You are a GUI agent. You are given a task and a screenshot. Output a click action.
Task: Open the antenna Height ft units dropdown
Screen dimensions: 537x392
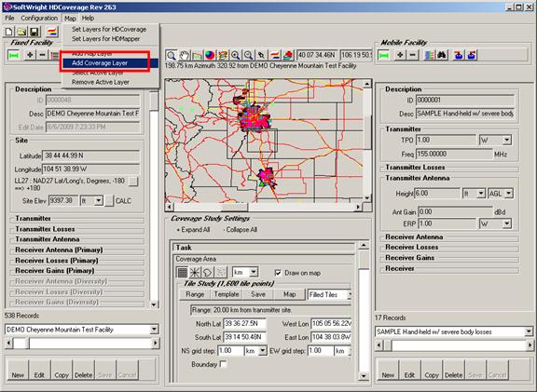click(481, 194)
